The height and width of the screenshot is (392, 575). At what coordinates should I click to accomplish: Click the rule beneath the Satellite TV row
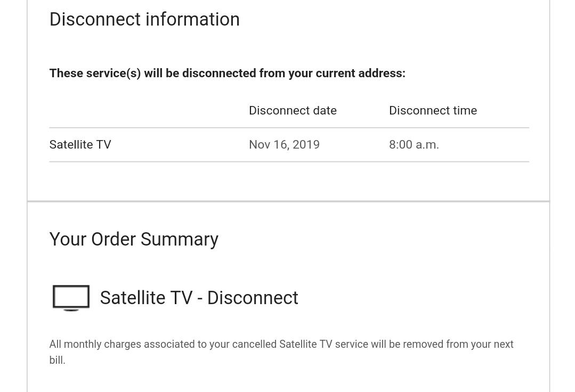click(289, 161)
